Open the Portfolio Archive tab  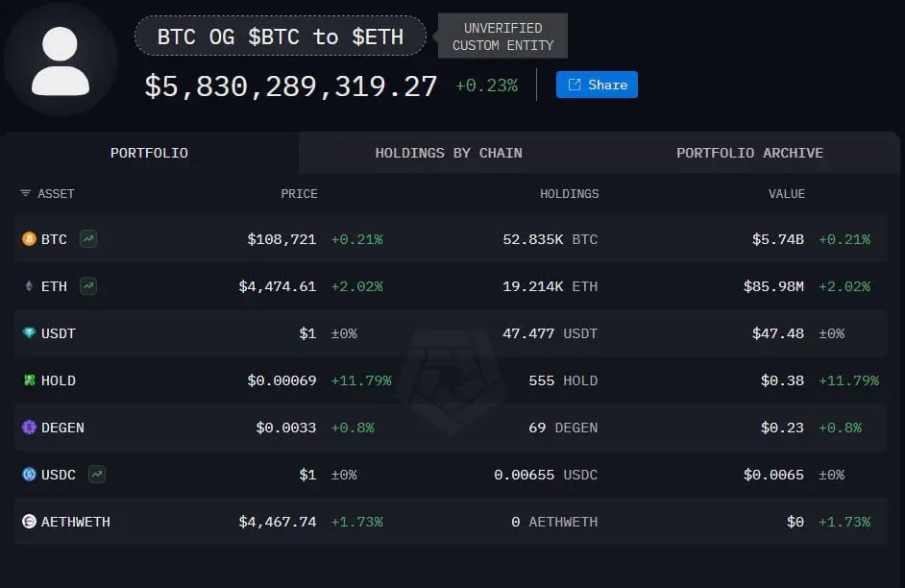tap(749, 153)
